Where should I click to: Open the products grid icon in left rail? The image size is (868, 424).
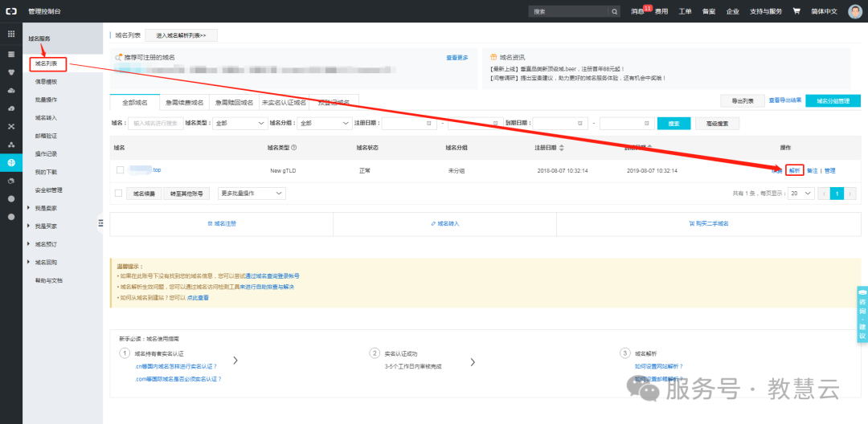click(x=11, y=35)
